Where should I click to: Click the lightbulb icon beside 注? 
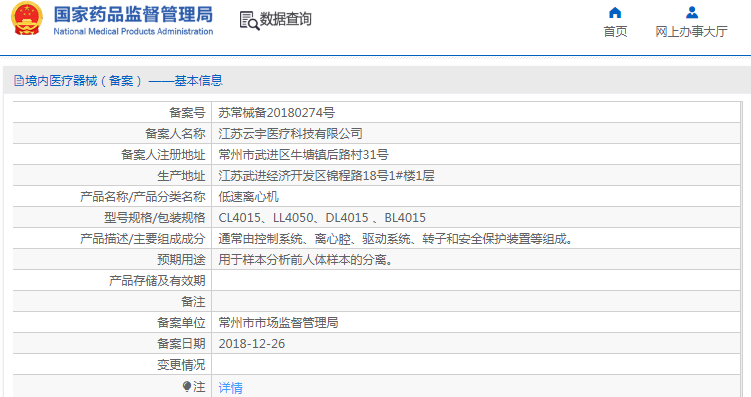coord(187,386)
